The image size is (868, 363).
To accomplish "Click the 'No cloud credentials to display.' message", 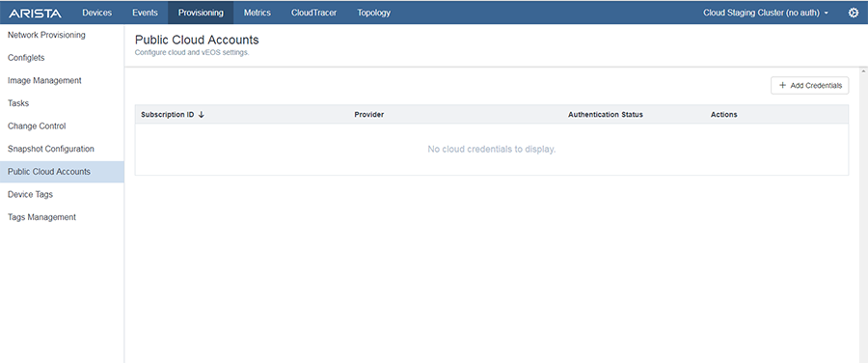I will point(492,150).
